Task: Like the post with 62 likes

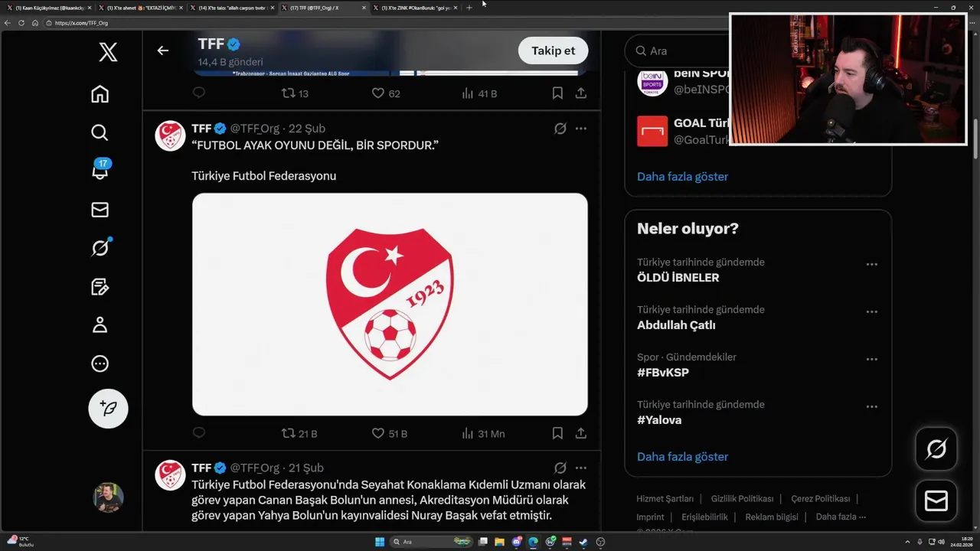Action: 386,93
